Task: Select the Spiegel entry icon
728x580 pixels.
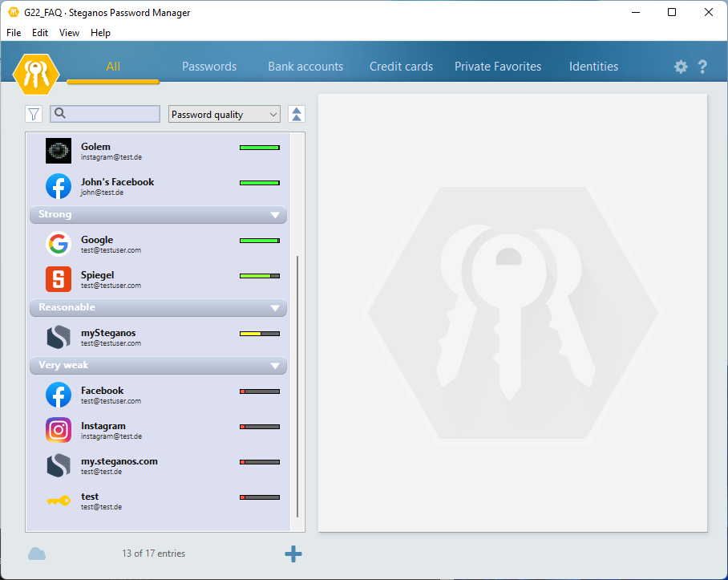Action: (59, 279)
